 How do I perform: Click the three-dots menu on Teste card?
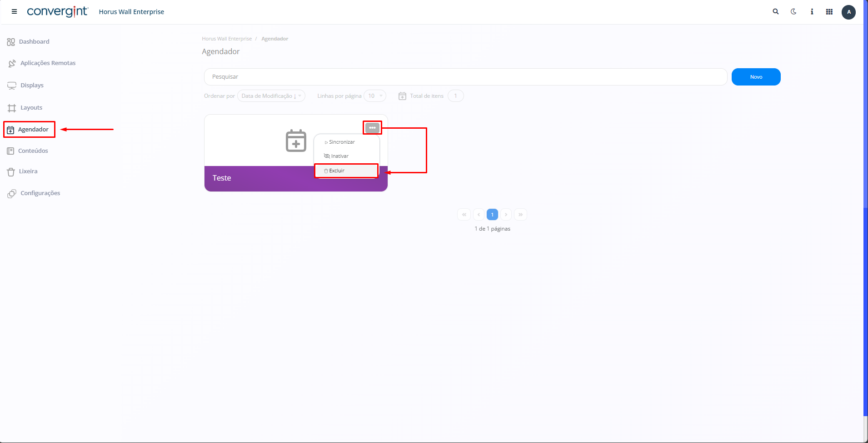coord(372,128)
